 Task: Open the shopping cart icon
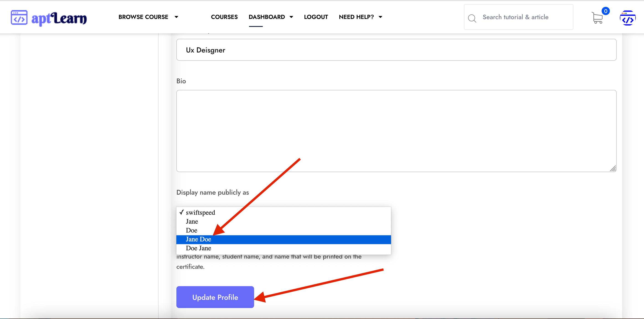pos(597,18)
